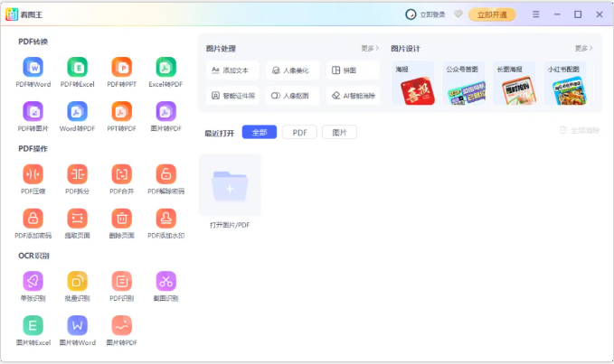Click the 最近打开 label
614x364 pixels.
tap(219, 134)
